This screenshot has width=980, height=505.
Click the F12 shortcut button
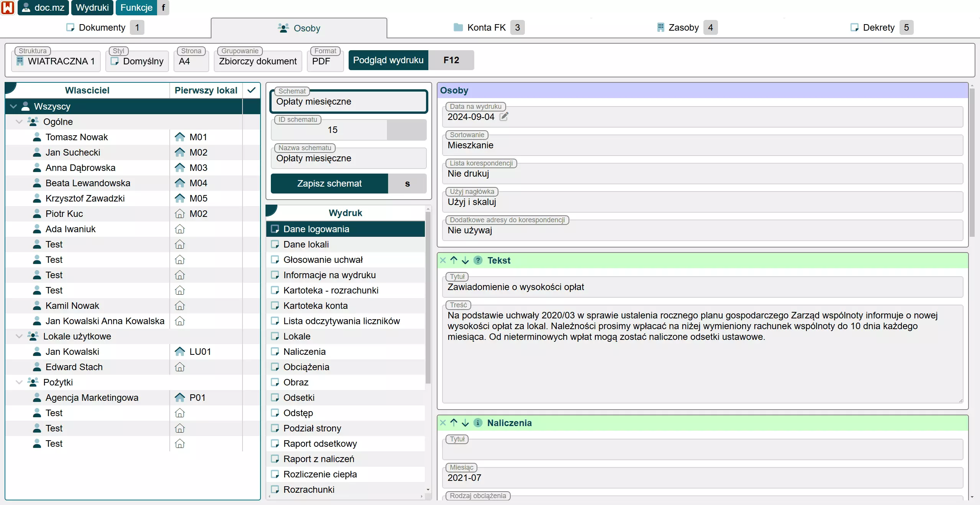click(451, 60)
